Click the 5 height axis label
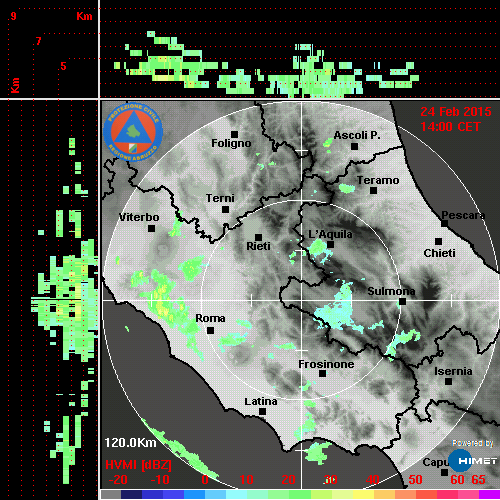500x500 pixels. (x=63, y=66)
